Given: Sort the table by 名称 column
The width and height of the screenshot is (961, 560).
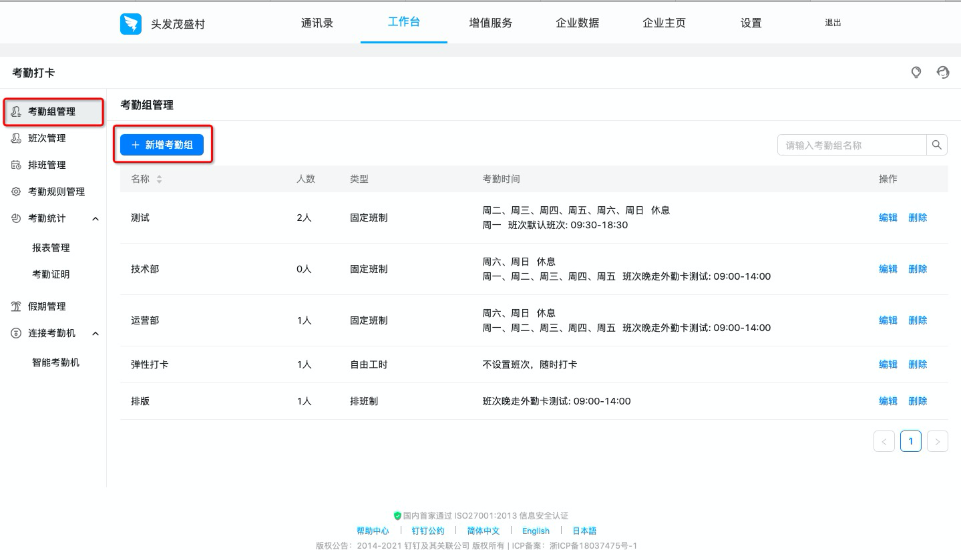Looking at the screenshot, I should click(159, 179).
